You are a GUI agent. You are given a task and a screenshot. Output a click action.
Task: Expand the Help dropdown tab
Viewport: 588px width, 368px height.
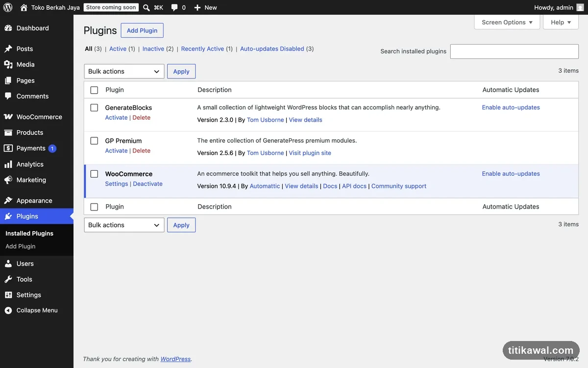[561, 22]
